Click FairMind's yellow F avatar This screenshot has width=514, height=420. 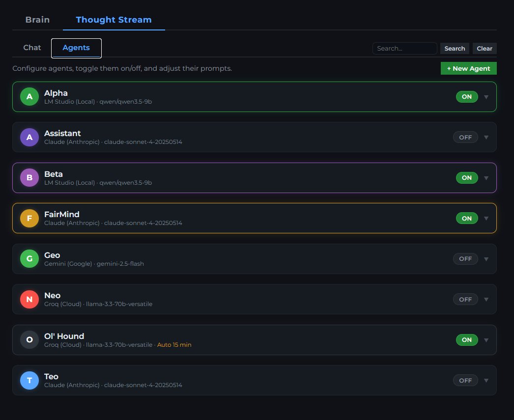coord(29,218)
